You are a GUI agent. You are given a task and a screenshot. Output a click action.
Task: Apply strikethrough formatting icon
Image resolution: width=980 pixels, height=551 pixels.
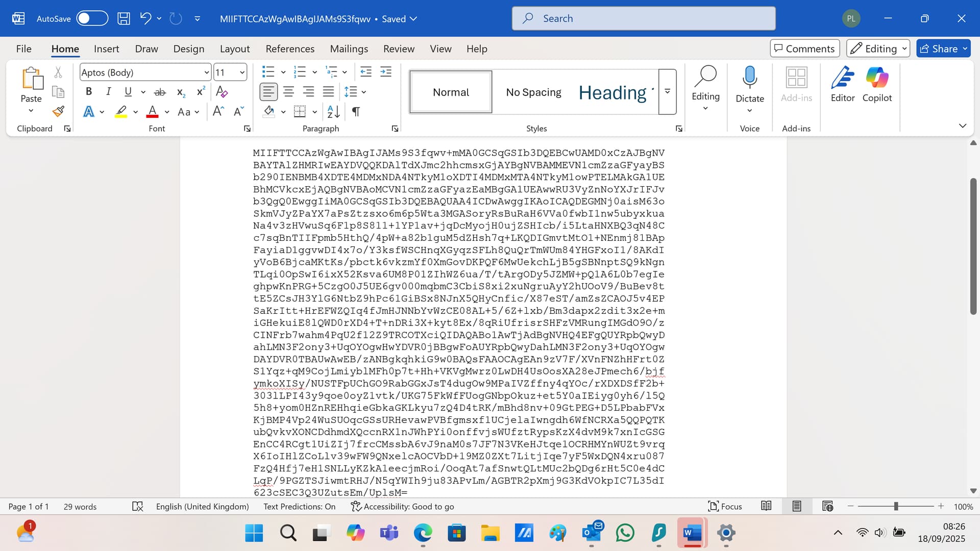[x=160, y=92]
